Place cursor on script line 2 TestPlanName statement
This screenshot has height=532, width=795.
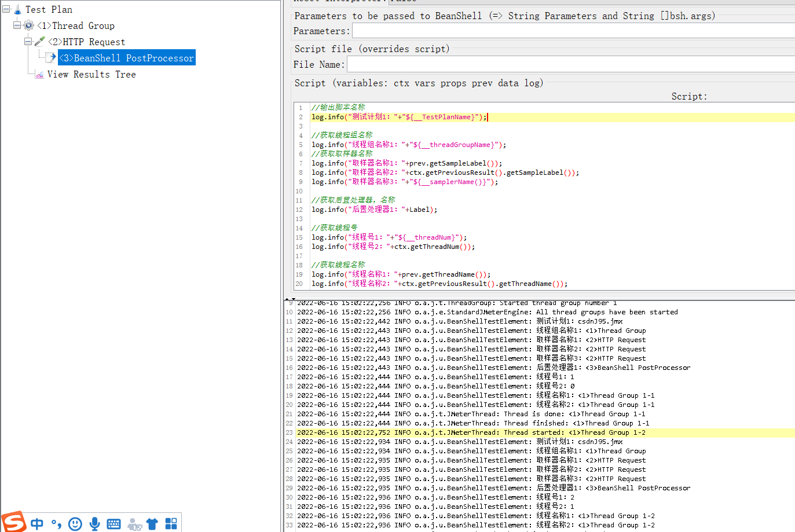click(x=400, y=117)
